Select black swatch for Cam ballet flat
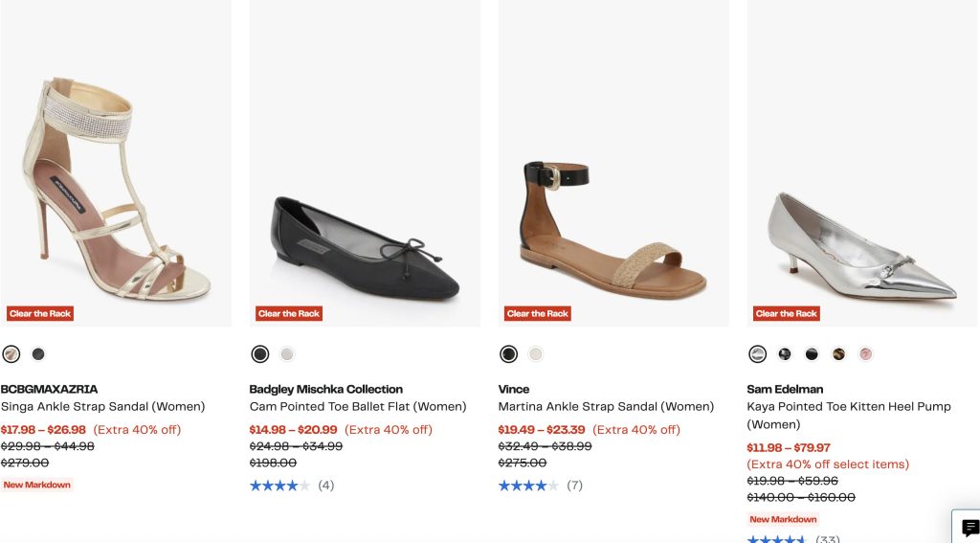 (x=260, y=354)
